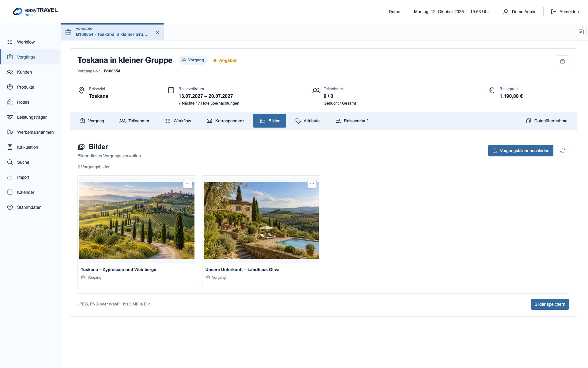Click the Demo link in header
This screenshot has width=588, height=368.
click(394, 12)
